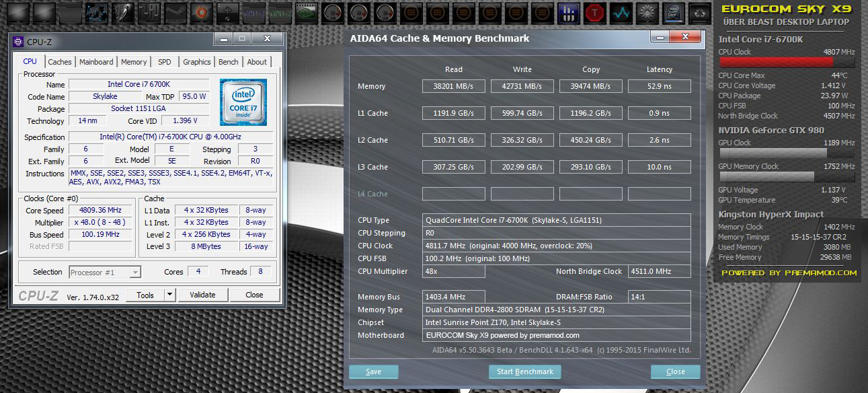This screenshot has height=393, width=868.
Task: Click the Motherboard field EUROCOM Sky X9
Action: (557, 335)
